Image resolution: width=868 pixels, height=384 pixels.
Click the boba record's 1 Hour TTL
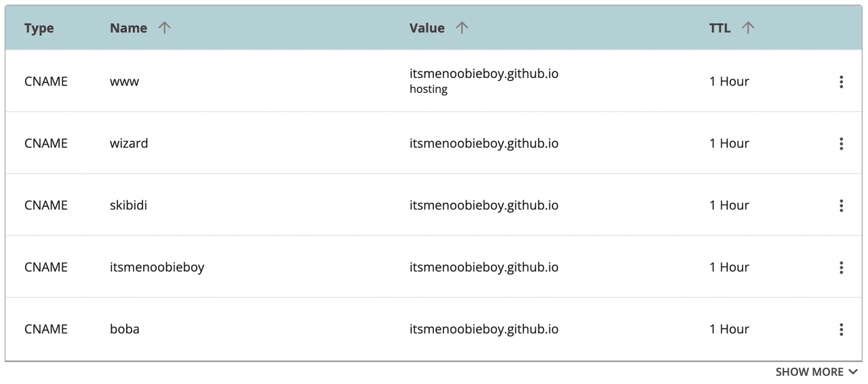(x=729, y=329)
